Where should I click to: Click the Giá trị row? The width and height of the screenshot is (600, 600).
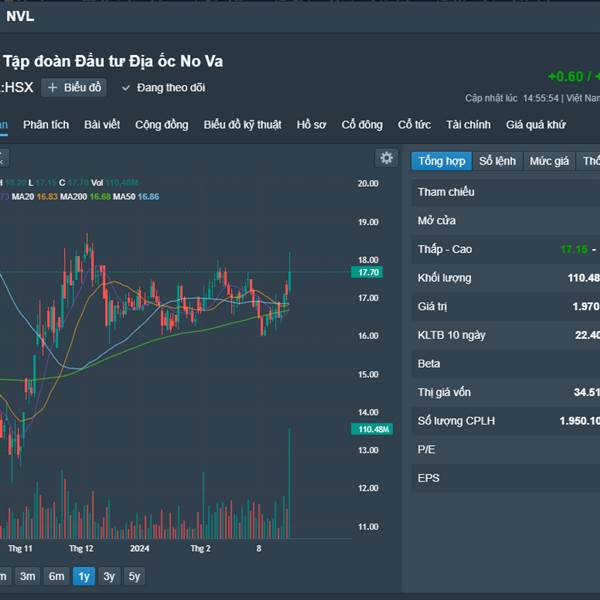506,307
